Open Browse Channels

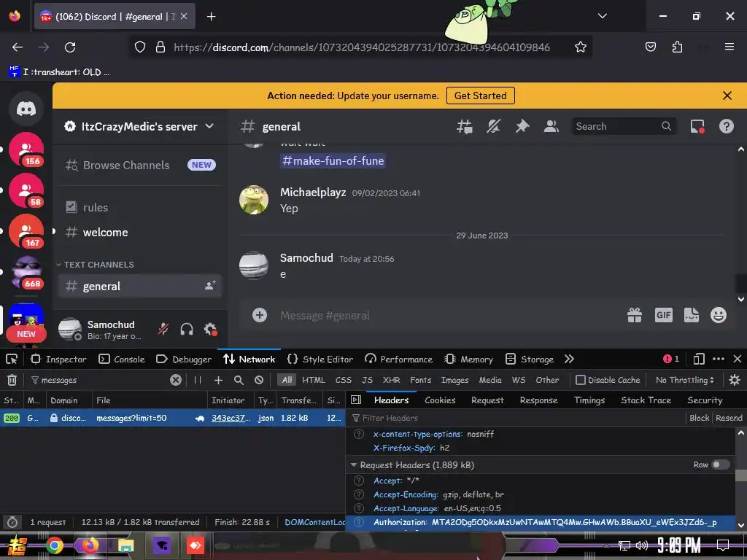(x=140, y=166)
